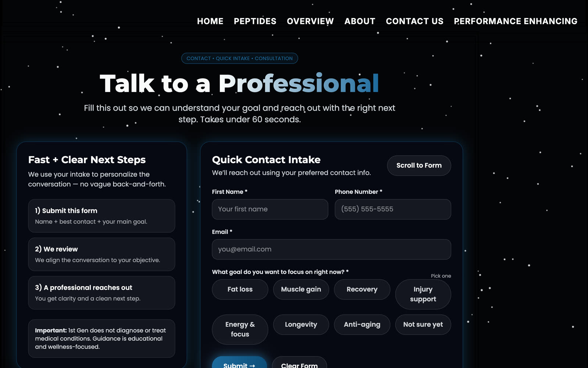Click the Clear Form button
The height and width of the screenshot is (368, 588).
click(299, 362)
